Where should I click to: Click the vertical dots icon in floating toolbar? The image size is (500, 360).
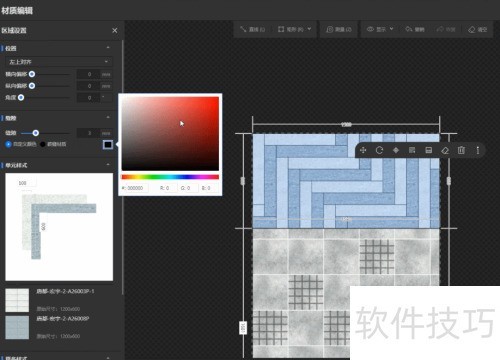(x=478, y=150)
